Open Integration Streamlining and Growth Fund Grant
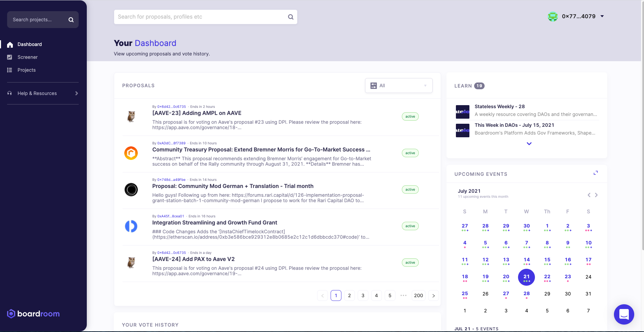The image size is (644, 332). coord(215,223)
